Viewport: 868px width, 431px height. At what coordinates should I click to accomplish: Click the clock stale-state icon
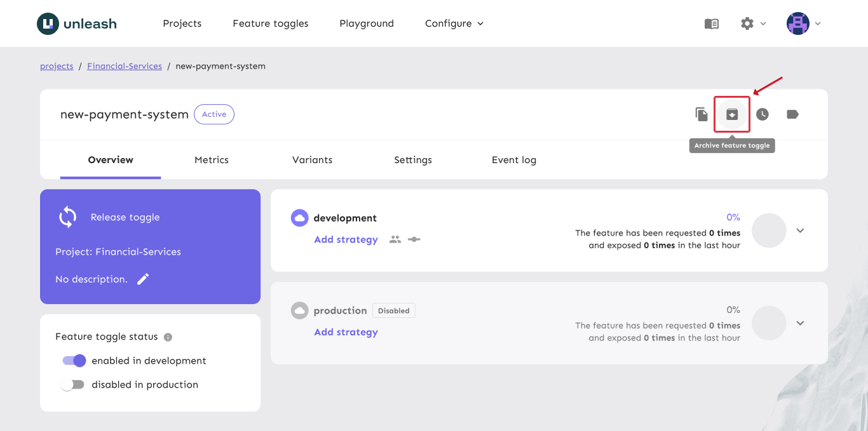coord(762,114)
